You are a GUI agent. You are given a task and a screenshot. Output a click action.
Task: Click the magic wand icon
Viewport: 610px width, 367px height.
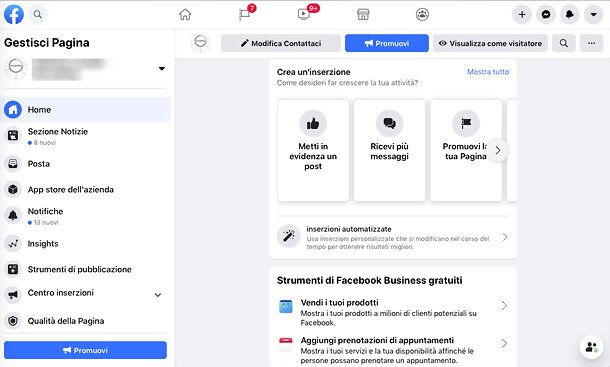pos(289,236)
